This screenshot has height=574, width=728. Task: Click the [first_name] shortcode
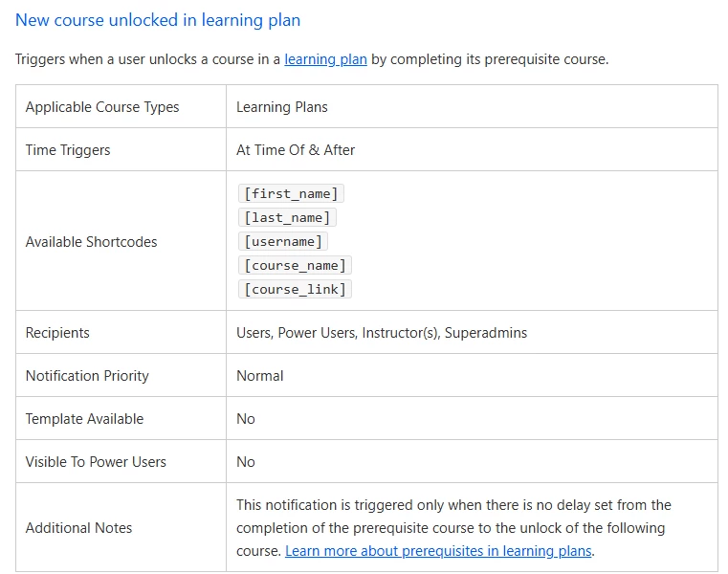coord(291,193)
